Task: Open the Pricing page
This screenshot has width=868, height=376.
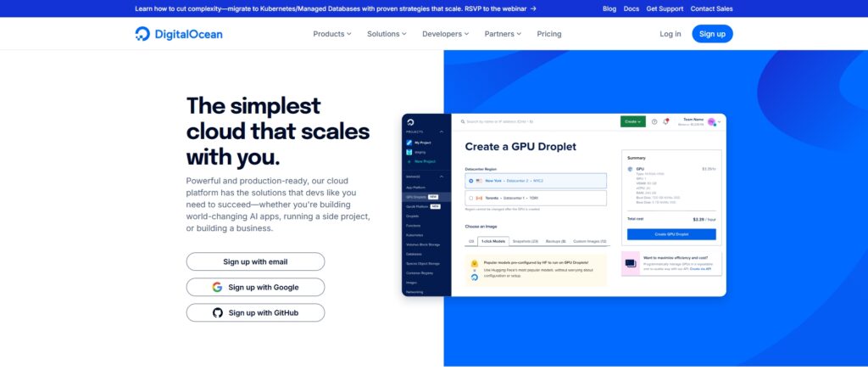Action: pyautogui.click(x=549, y=34)
